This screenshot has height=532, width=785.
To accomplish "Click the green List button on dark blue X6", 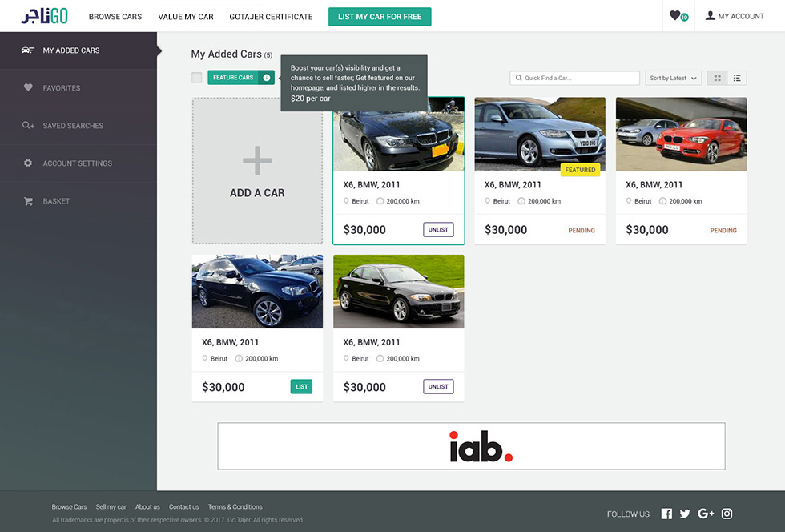I will pyautogui.click(x=301, y=387).
